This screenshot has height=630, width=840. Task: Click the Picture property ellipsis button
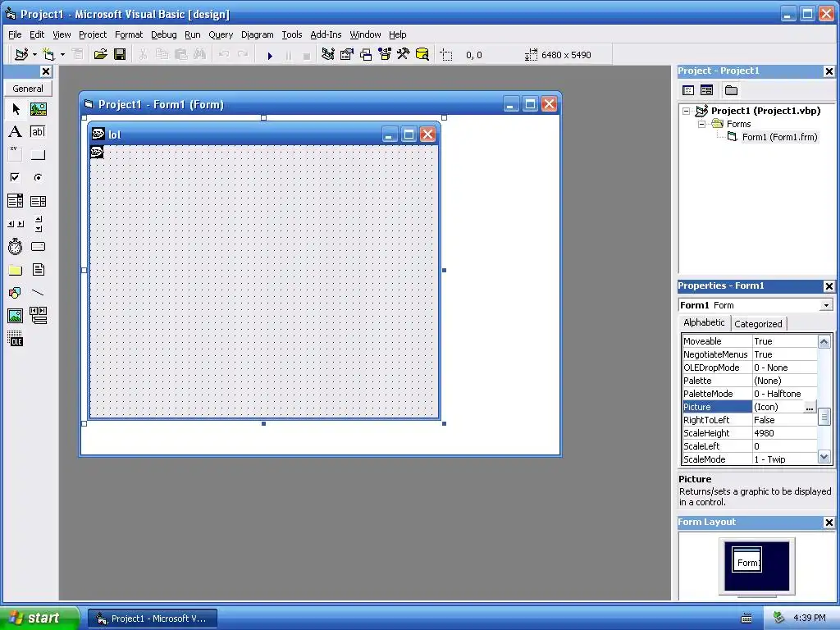[810, 407]
